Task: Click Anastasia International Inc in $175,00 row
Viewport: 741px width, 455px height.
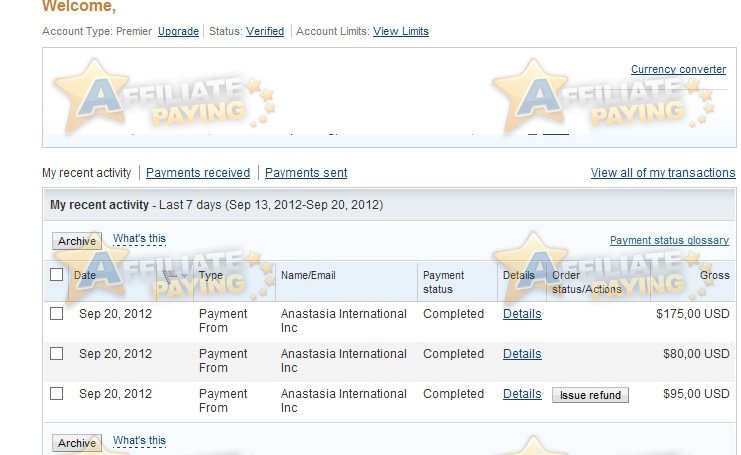Action: click(x=344, y=321)
